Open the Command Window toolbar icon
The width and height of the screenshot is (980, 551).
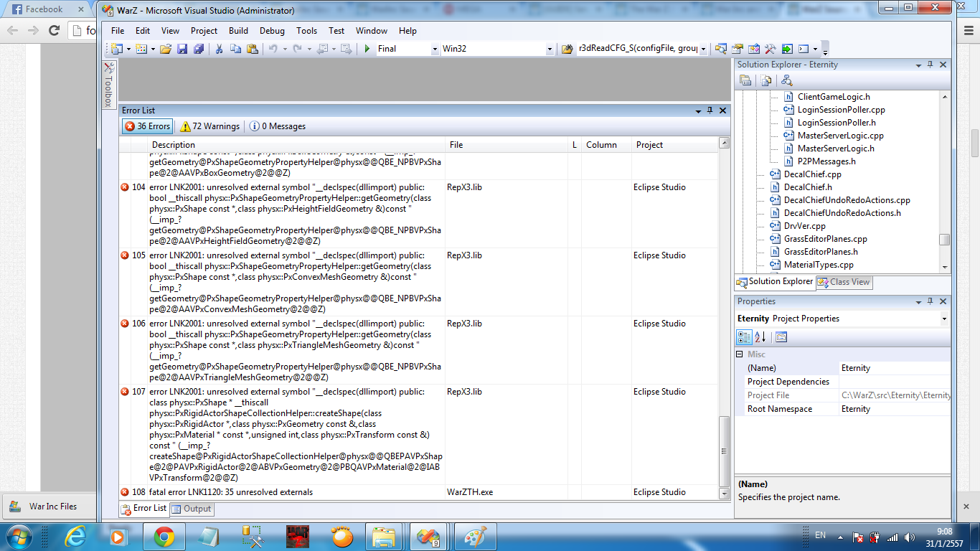(804, 49)
